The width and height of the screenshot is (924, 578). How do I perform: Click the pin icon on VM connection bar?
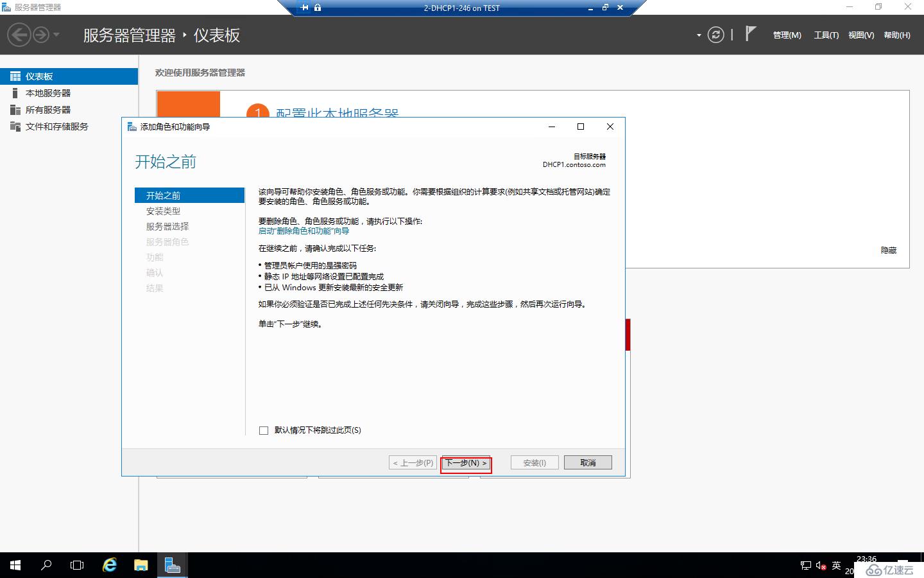305,8
